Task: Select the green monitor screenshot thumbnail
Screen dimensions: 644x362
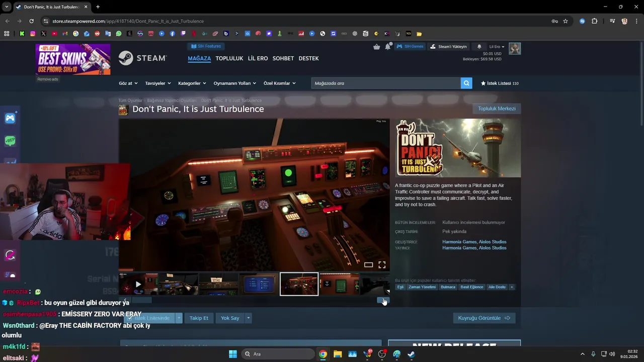Action: [339, 285]
